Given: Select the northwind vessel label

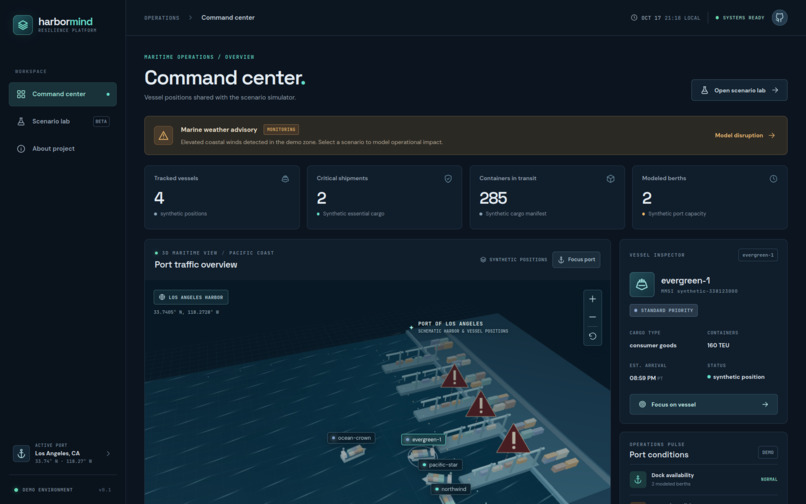Looking at the screenshot, I should 450,489.
